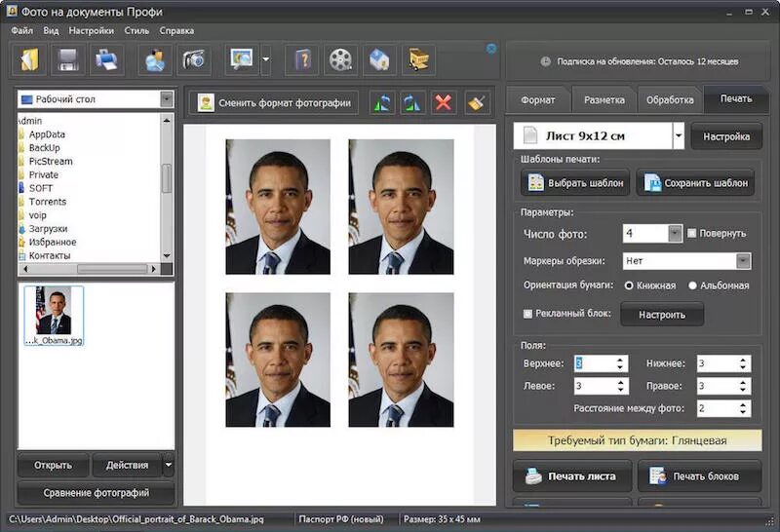This screenshot has width=780, height=532.
Task: Switch to the Печать tab
Action: pos(736,98)
